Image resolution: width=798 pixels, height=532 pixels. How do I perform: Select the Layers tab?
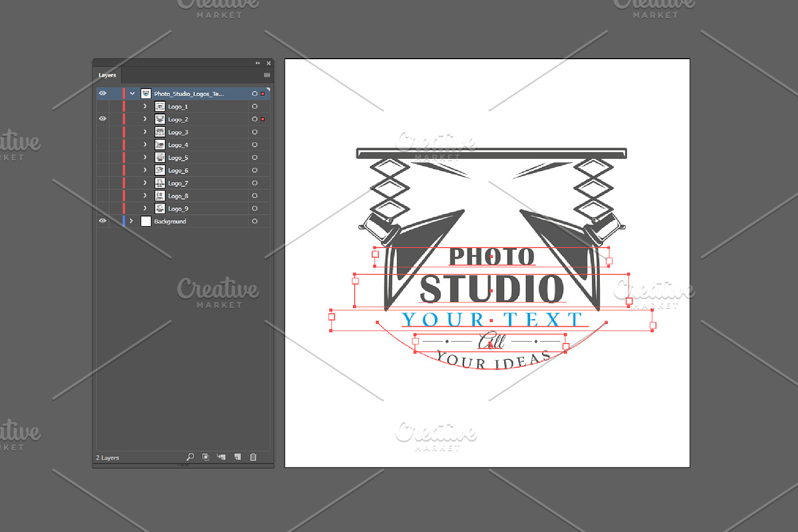click(107, 75)
